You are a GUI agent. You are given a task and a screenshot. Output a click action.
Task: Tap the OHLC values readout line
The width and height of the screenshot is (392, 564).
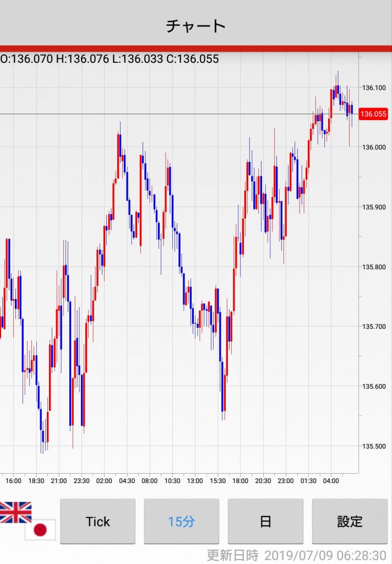(110, 59)
